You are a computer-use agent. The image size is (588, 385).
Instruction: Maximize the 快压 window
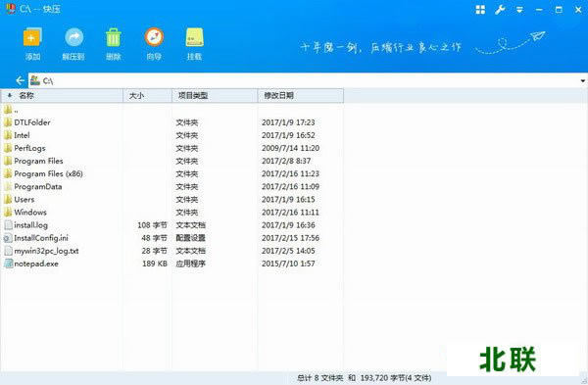click(x=559, y=10)
